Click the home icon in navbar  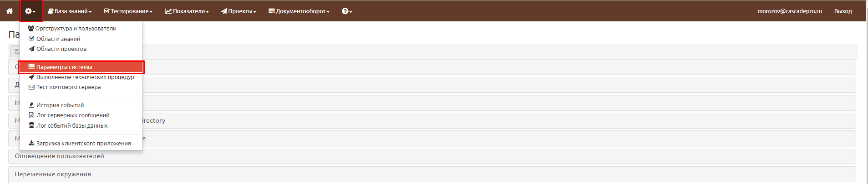pos(10,11)
